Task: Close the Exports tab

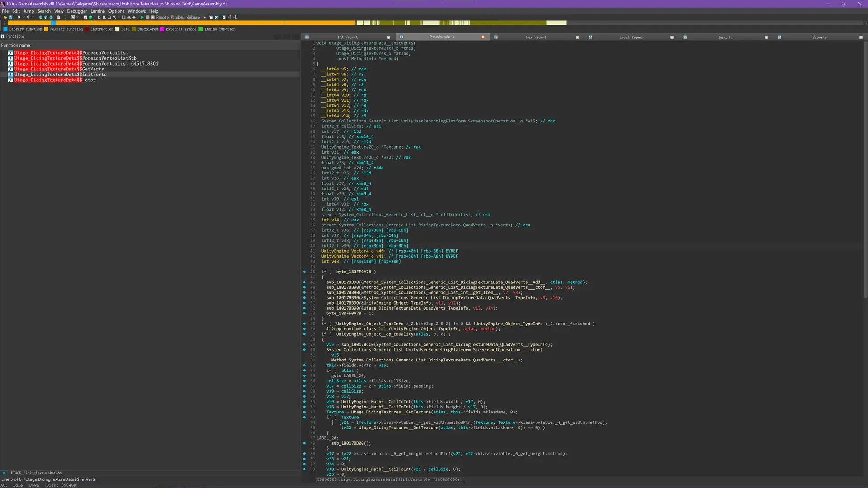Action: [861, 37]
